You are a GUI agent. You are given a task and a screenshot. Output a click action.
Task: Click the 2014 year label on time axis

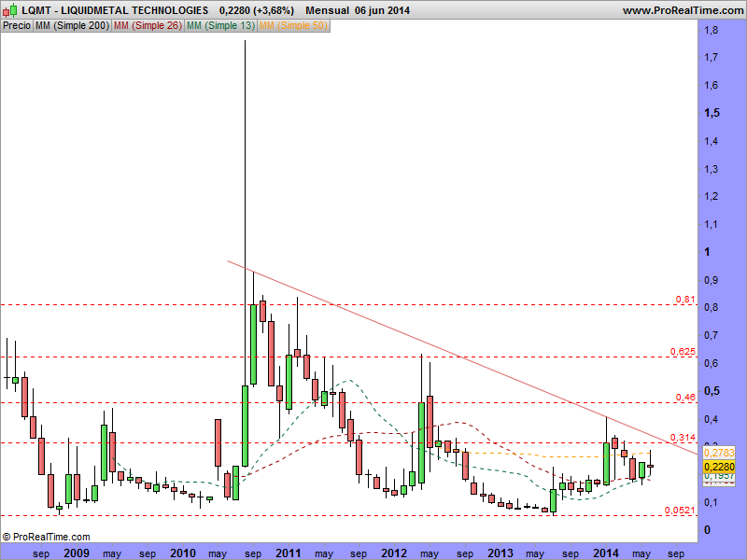coord(605,553)
